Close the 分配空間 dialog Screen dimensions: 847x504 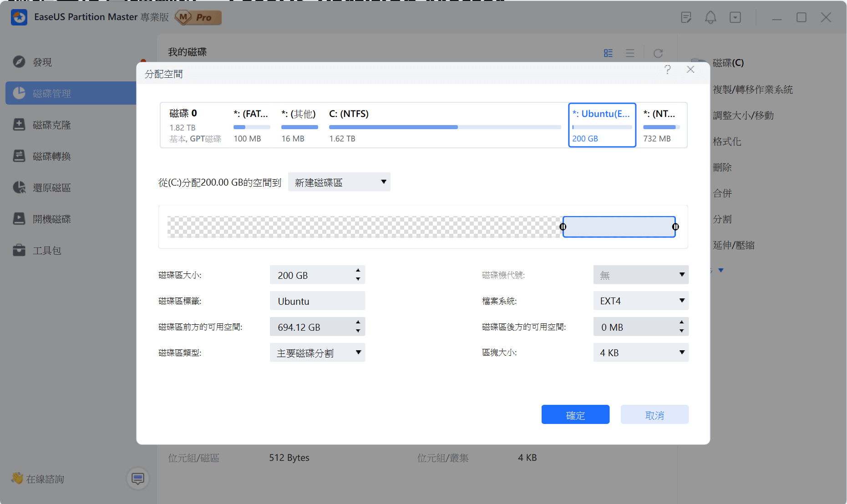tap(690, 69)
